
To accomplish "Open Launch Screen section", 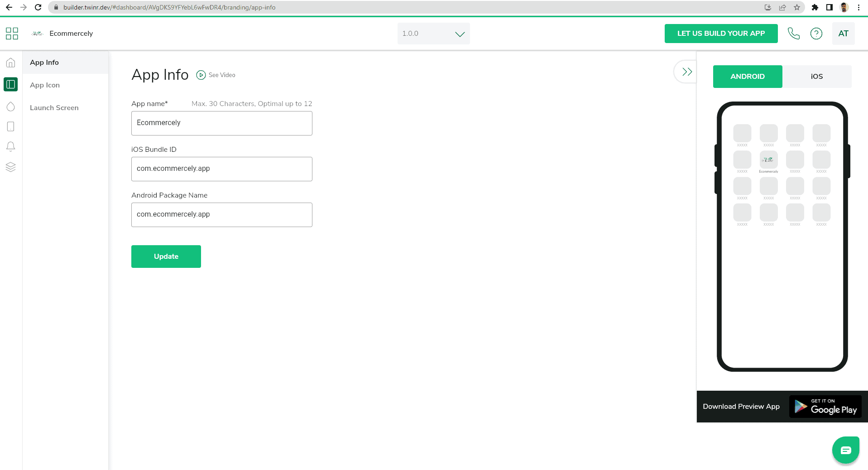I will (54, 108).
